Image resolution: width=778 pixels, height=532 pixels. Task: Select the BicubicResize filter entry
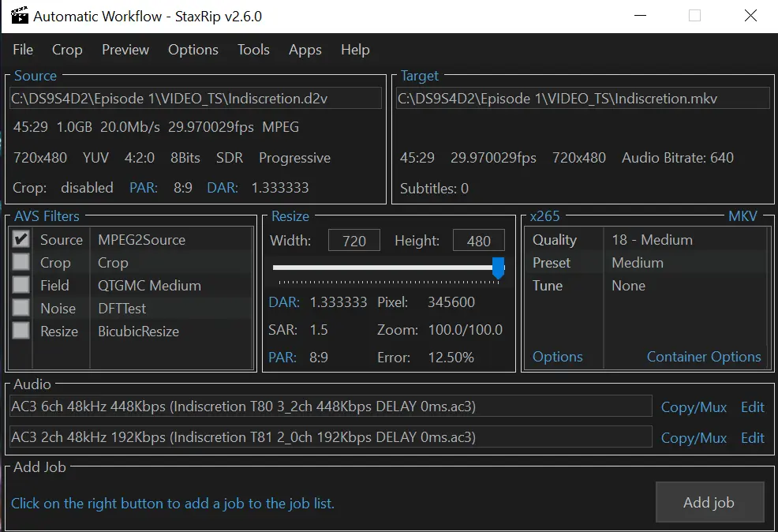click(x=138, y=331)
